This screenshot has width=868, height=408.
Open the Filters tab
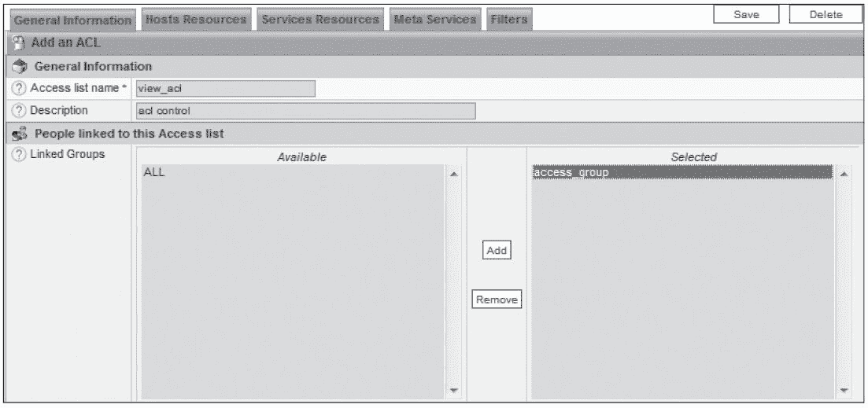[508, 19]
